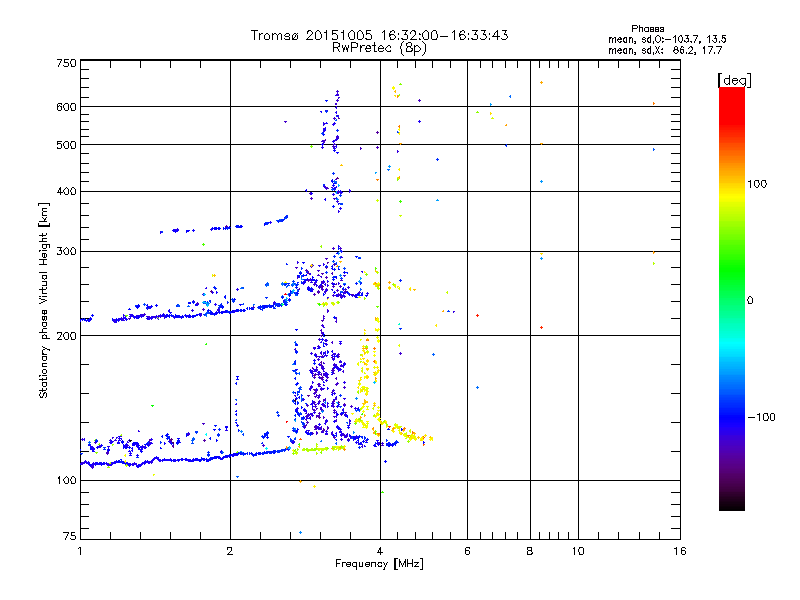Select the 'mean, sd,X: 86.2, 17.7' text
The height and width of the screenshot is (600, 800).
665,50
